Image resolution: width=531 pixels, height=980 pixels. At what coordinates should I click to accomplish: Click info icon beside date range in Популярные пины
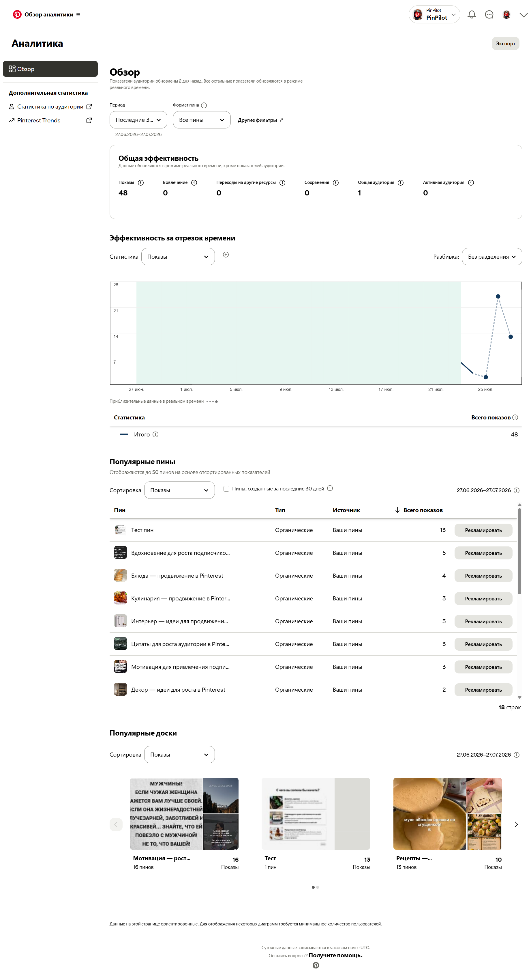[517, 490]
